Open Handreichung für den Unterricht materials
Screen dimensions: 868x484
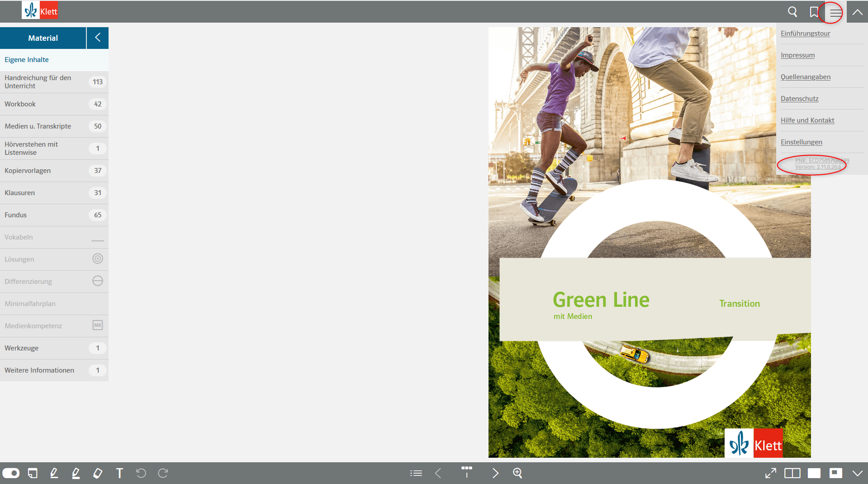pyautogui.click(x=54, y=82)
